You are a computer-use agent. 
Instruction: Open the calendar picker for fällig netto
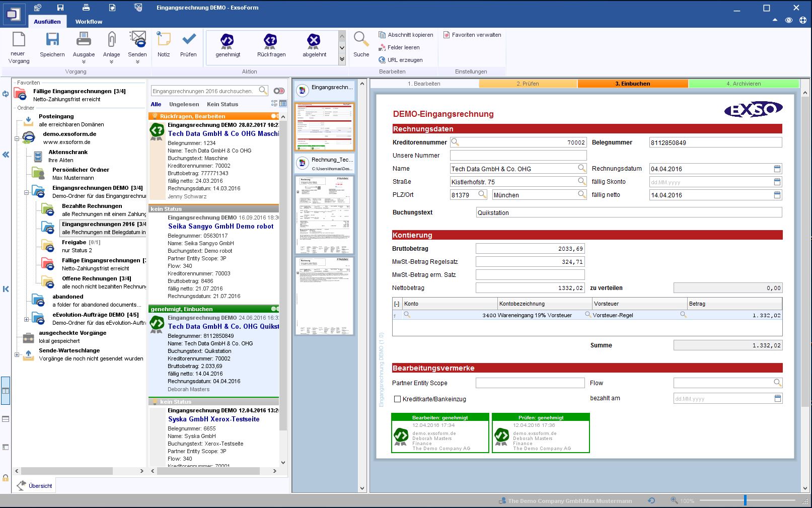(x=777, y=195)
